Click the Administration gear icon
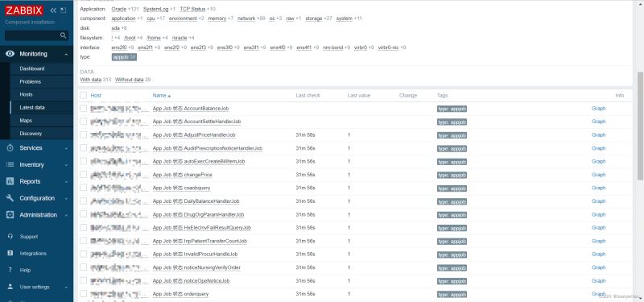The width and height of the screenshot is (644, 302). (10, 215)
